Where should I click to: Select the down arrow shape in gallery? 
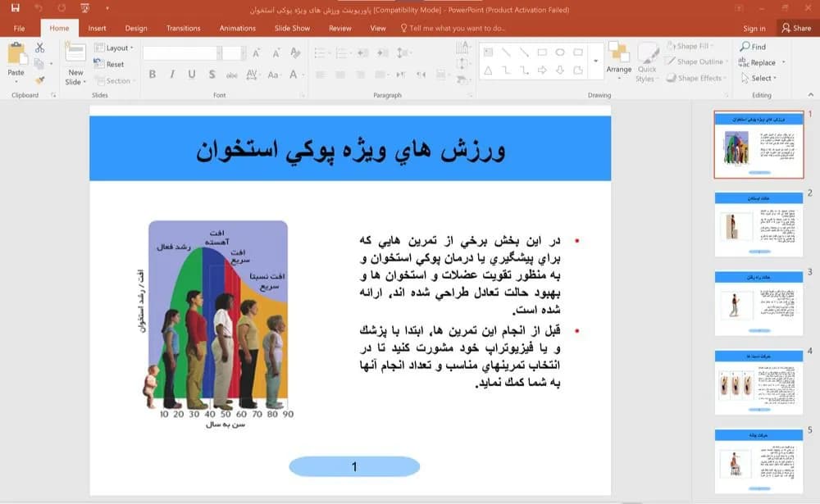[x=560, y=70]
